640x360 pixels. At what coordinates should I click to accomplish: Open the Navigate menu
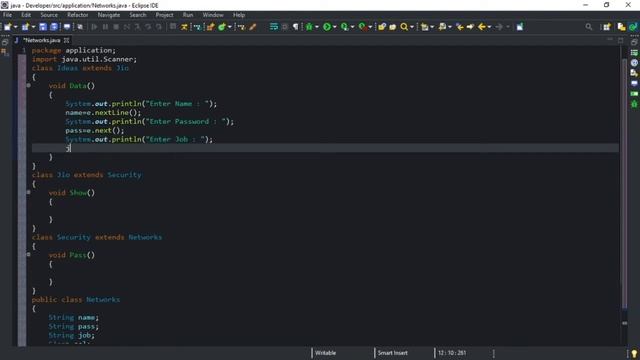(x=109, y=15)
